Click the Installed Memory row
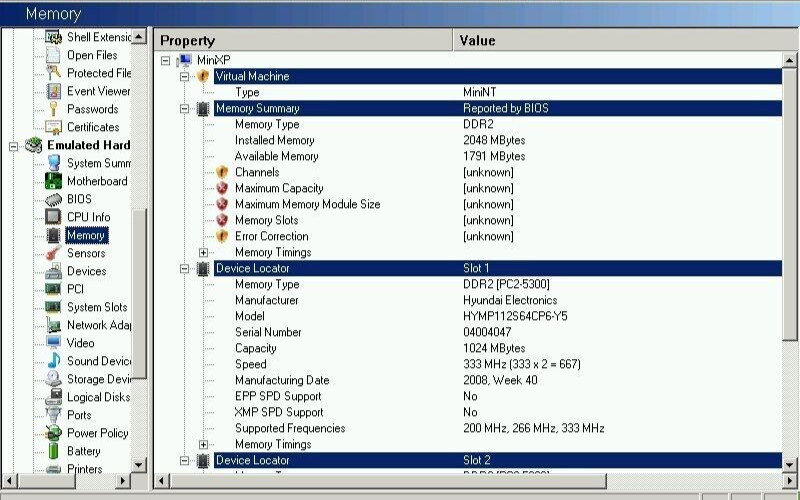 click(x=497, y=140)
